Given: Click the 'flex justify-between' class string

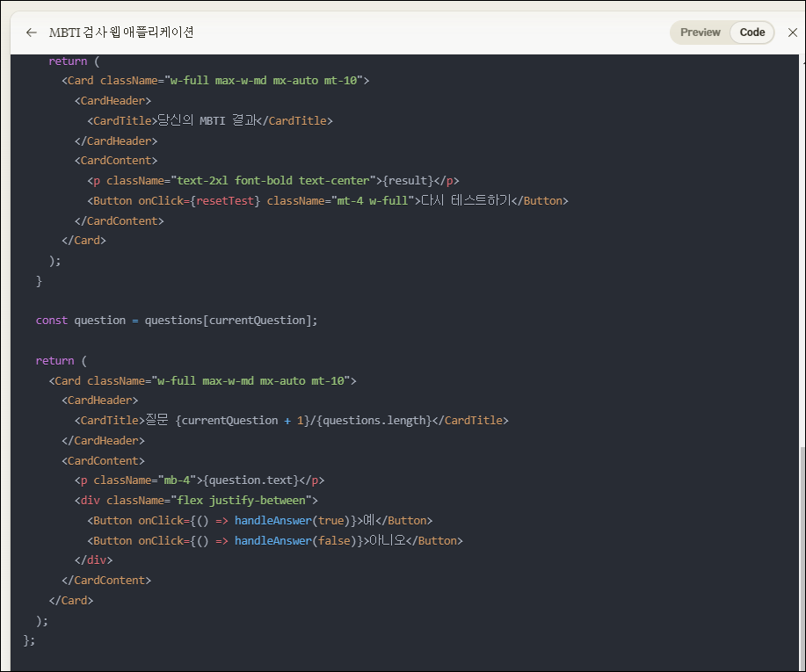Looking at the screenshot, I should tap(241, 501).
